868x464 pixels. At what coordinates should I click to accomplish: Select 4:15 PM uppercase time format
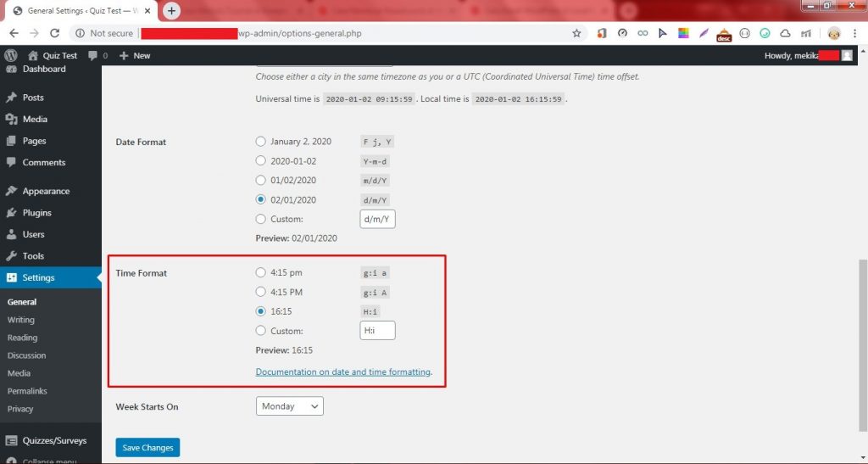(261, 292)
